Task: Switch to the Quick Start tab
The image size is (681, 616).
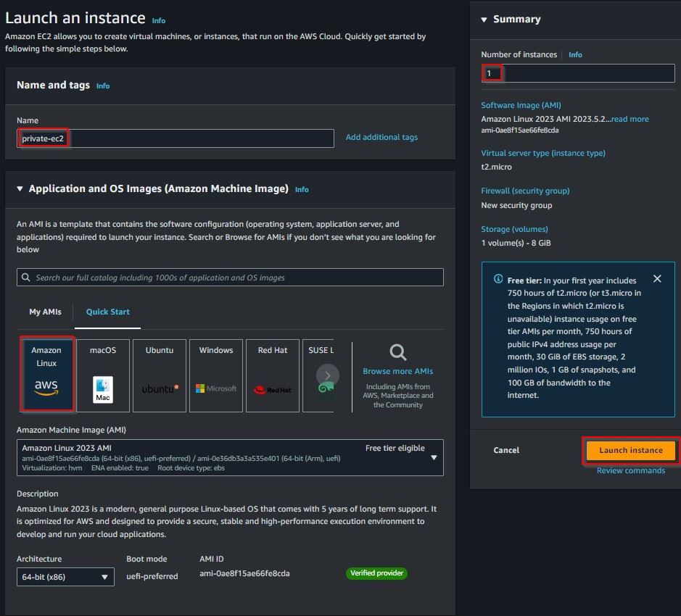Action: pos(108,312)
